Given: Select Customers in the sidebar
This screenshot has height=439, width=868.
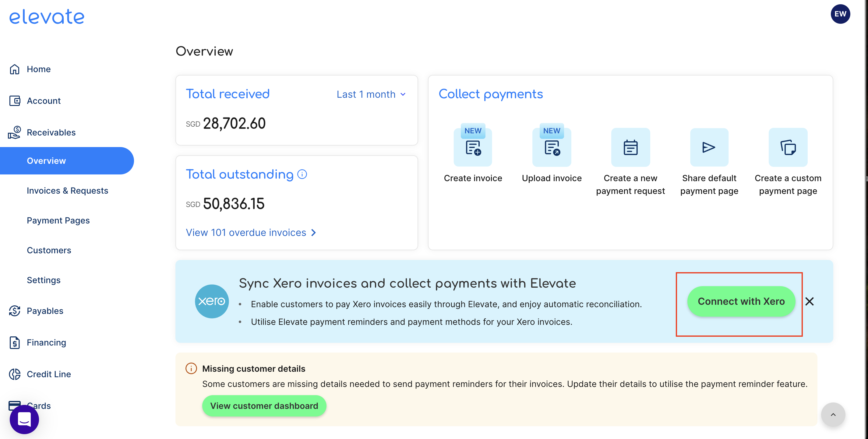Looking at the screenshot, I should (x=49, y=250).
